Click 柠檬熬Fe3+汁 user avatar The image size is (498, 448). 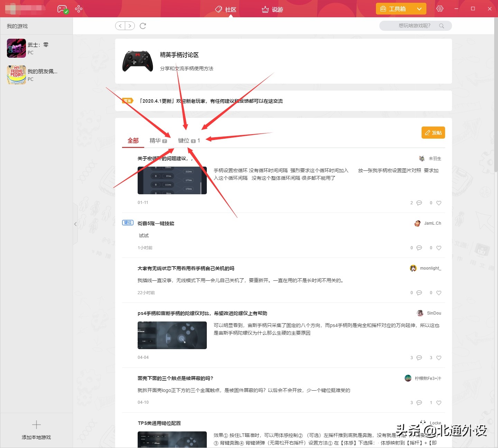(408, 378)
